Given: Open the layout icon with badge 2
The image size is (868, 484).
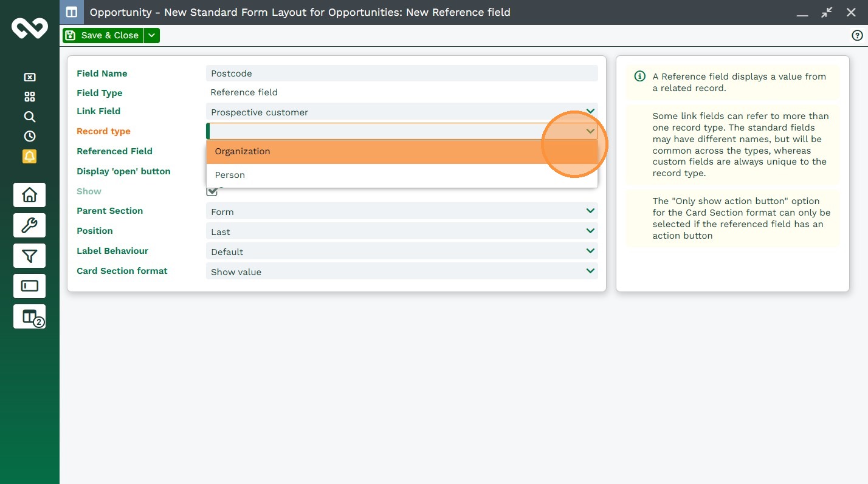Looking at the screenshot, I should 29,316.
